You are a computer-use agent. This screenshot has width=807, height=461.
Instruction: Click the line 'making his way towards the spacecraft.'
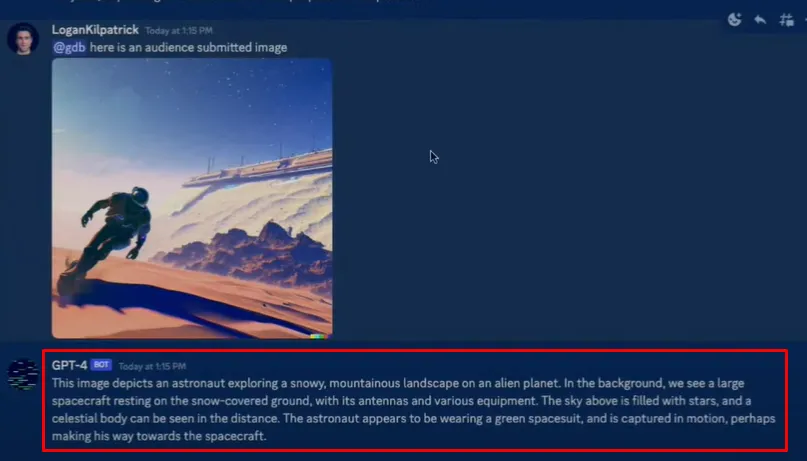[159, 436]
